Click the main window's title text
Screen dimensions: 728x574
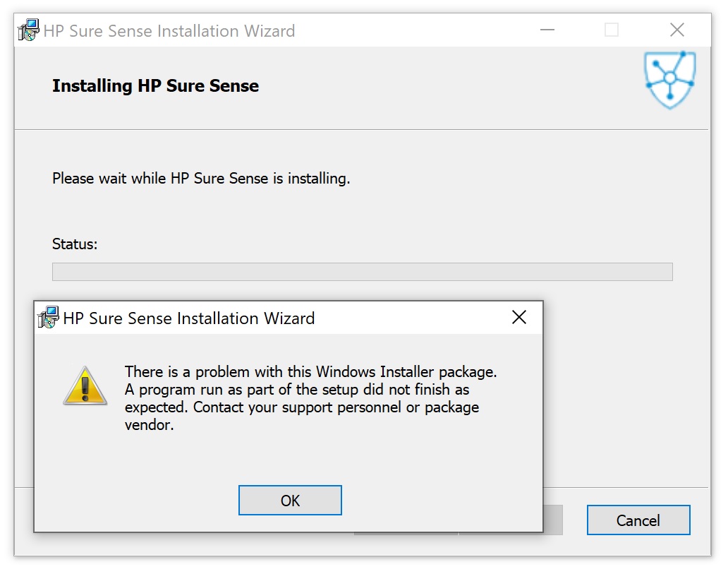[x=169, y=31]
